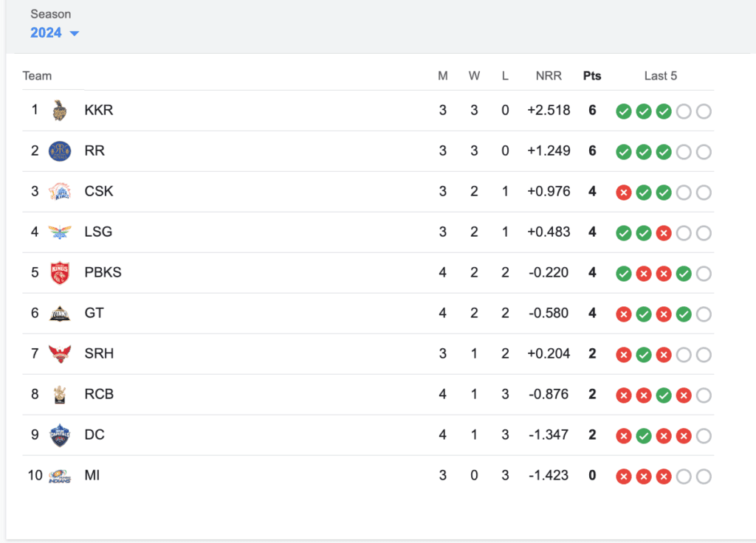Select the Pts column header
The height and width of the screenshot is (543, 756).
592,75
